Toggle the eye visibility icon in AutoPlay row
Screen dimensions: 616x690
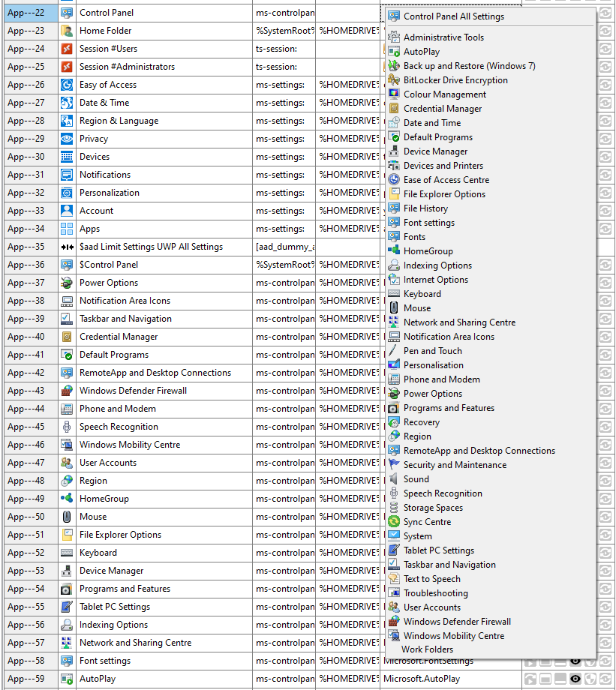(575, 679)
